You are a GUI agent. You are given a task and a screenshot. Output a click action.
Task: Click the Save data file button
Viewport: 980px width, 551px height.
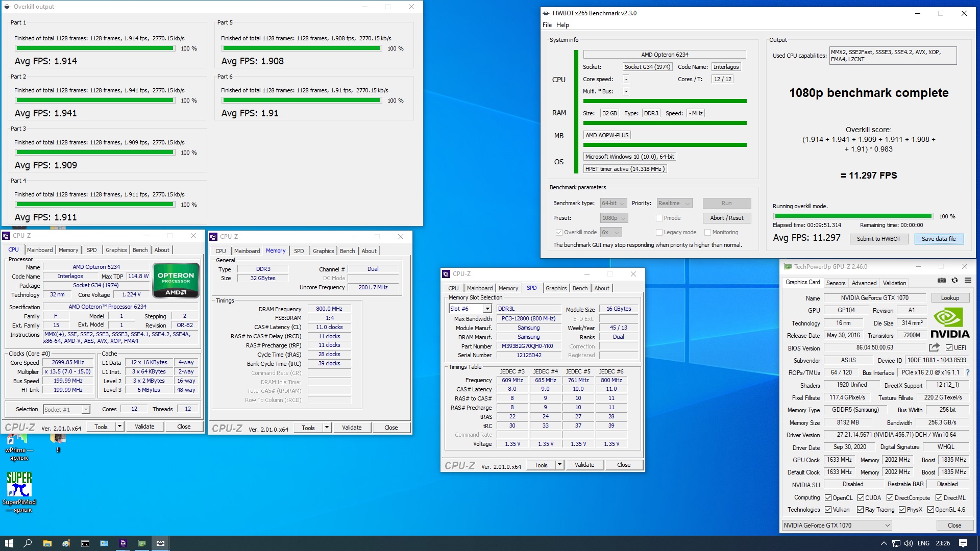click(939, 239)
